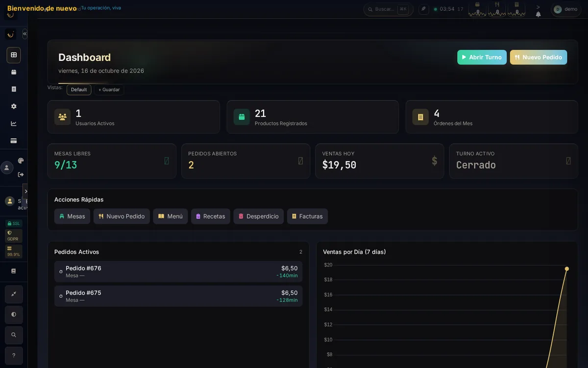Click the sidebar crescent logo tile
Image resolution: width=588 pixels, height=368 pixels.
pyautogui.click(x=10, y=34)
